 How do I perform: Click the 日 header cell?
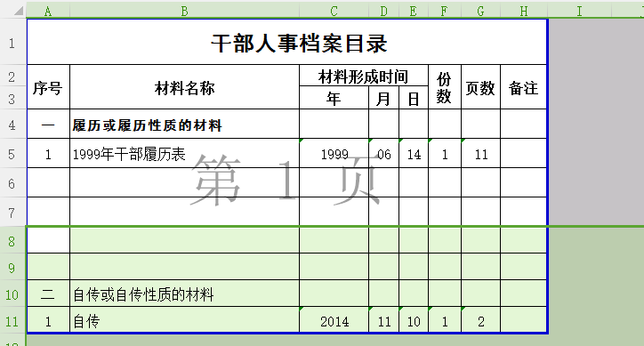pyautogui.click(x=414, y=98)
